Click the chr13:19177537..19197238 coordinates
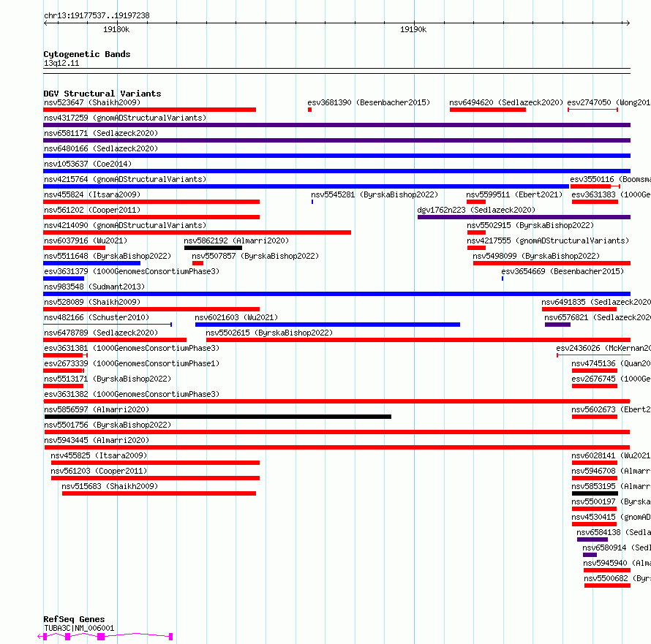This screenshot has width=651, height=644. [x=97, y=16]
